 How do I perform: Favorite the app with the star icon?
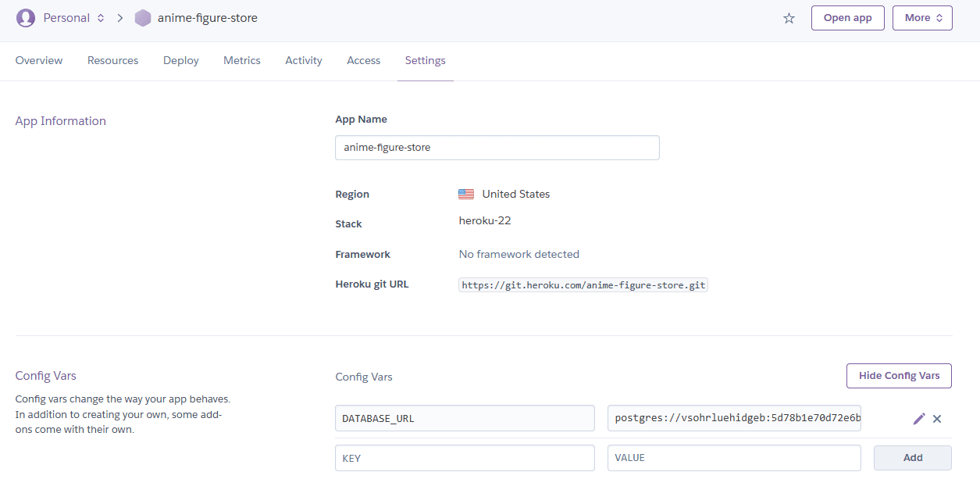[789, 18]
